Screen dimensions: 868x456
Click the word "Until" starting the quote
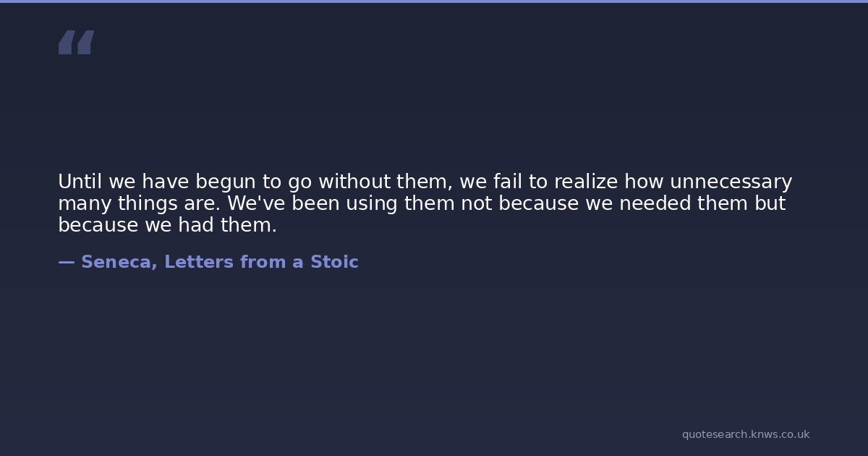80,182
